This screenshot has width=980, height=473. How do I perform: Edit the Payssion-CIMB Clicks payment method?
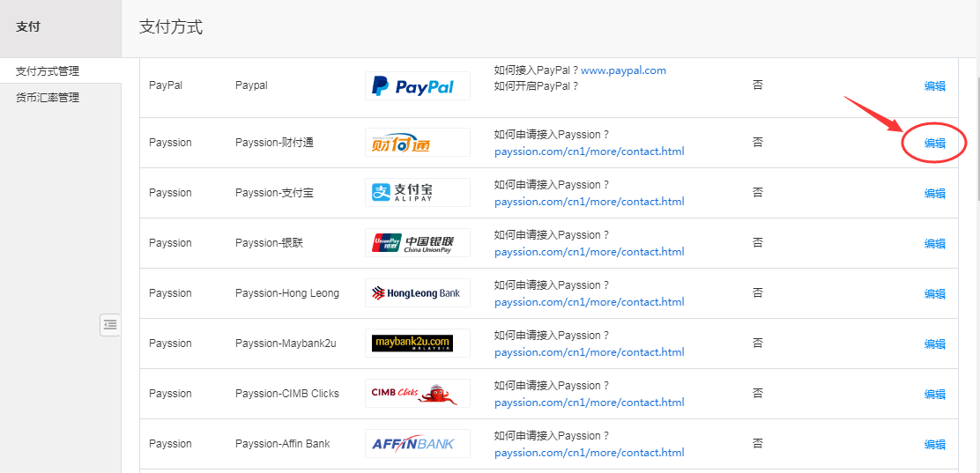point(934,395)
